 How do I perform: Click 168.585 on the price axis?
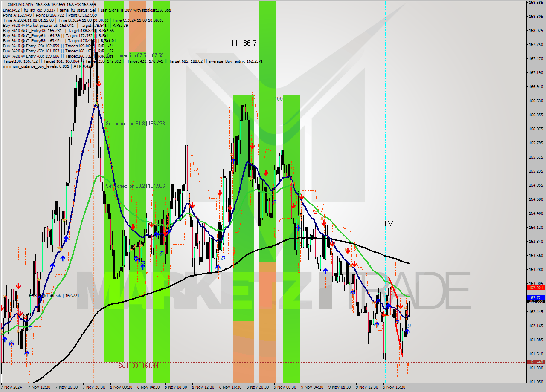[x=536, y=2]
